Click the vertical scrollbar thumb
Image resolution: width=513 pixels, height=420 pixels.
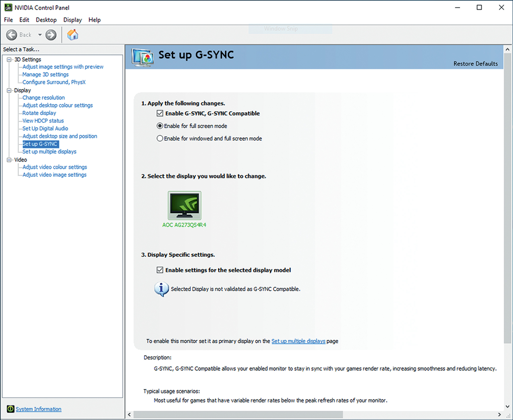click(x=507, y=198)
